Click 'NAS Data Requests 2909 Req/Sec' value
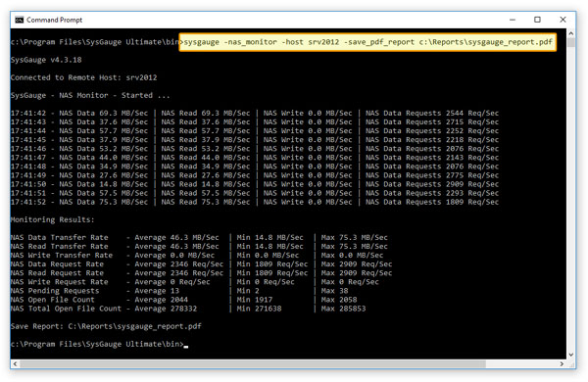 click(432, 184)
